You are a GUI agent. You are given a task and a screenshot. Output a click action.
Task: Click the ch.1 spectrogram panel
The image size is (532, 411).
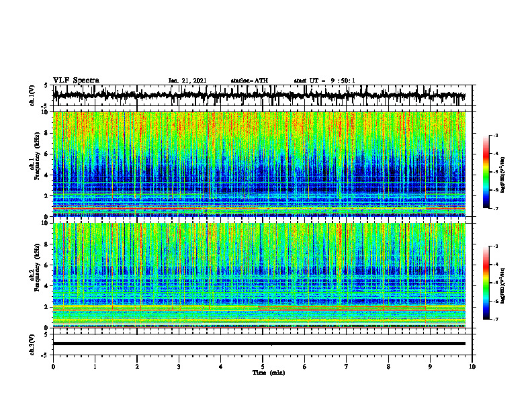click(x=259, y=164)
